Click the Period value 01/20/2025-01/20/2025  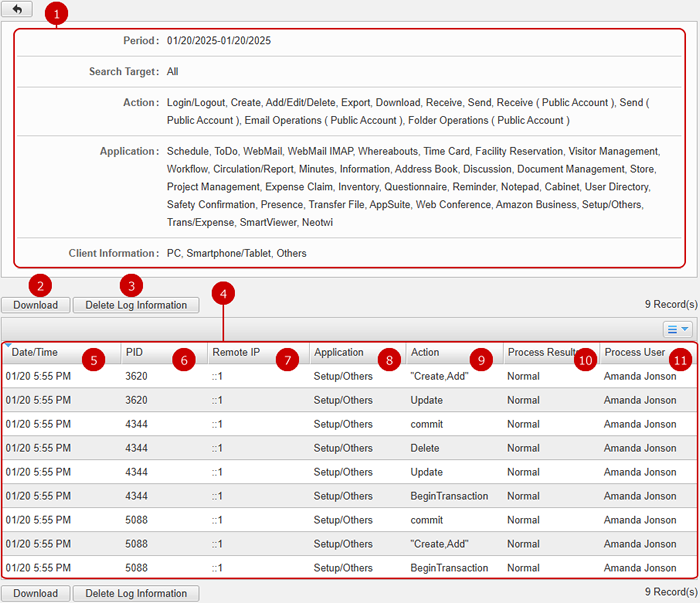(219, 41)
